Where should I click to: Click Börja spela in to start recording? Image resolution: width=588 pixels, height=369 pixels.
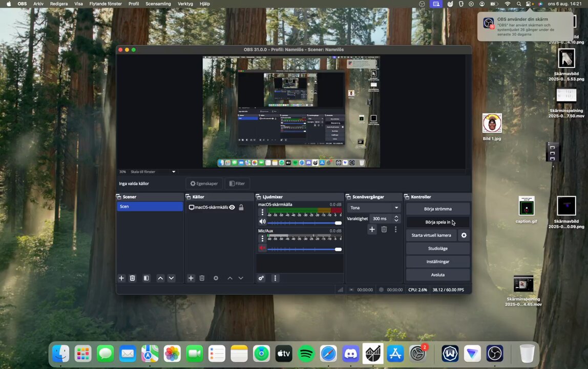click(x=437, y=222)
